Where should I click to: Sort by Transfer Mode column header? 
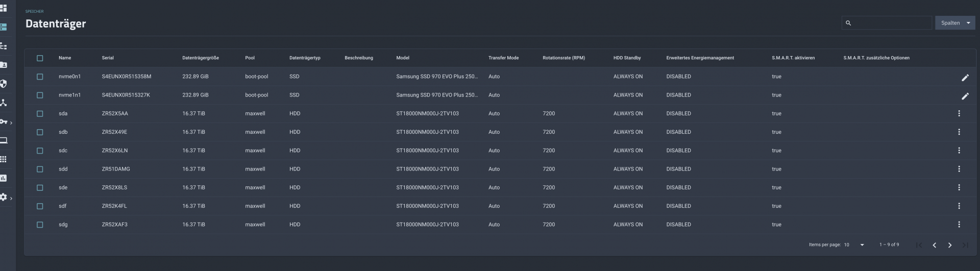click(x=503, y=58)
